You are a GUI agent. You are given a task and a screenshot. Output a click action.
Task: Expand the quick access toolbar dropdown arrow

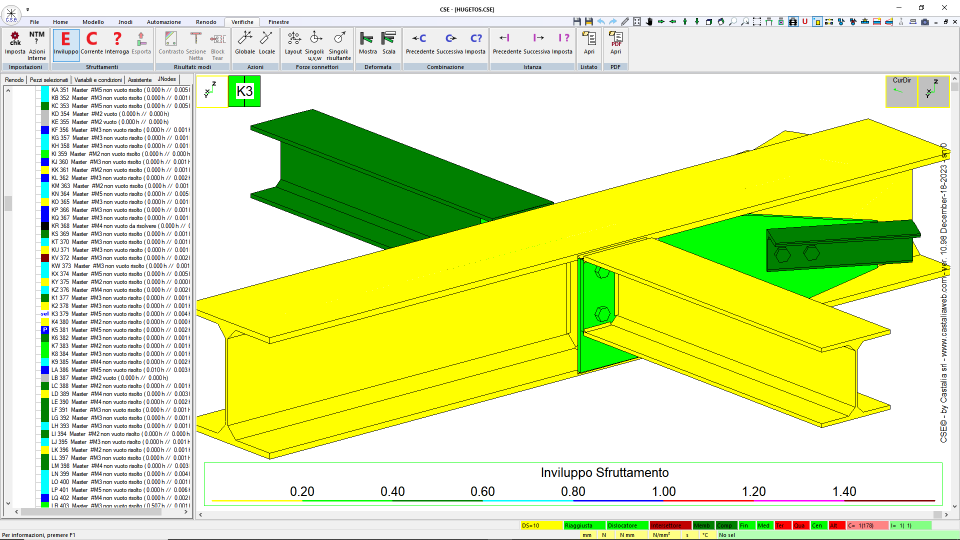[28, 9]
